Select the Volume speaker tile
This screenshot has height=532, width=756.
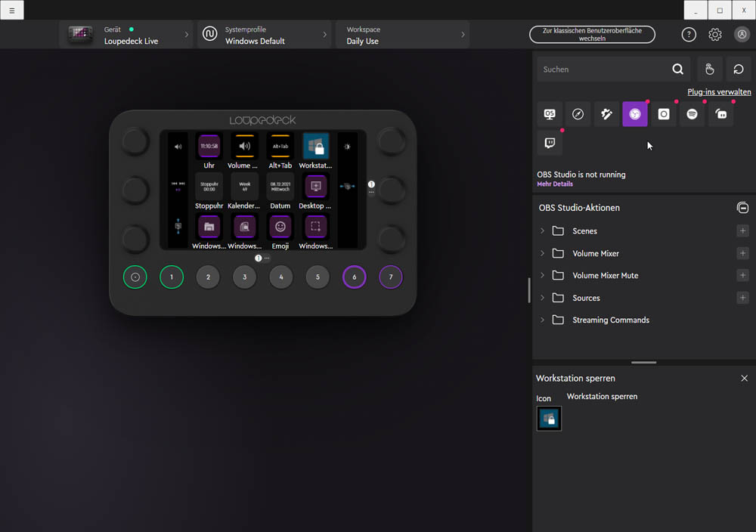(245, 146)
